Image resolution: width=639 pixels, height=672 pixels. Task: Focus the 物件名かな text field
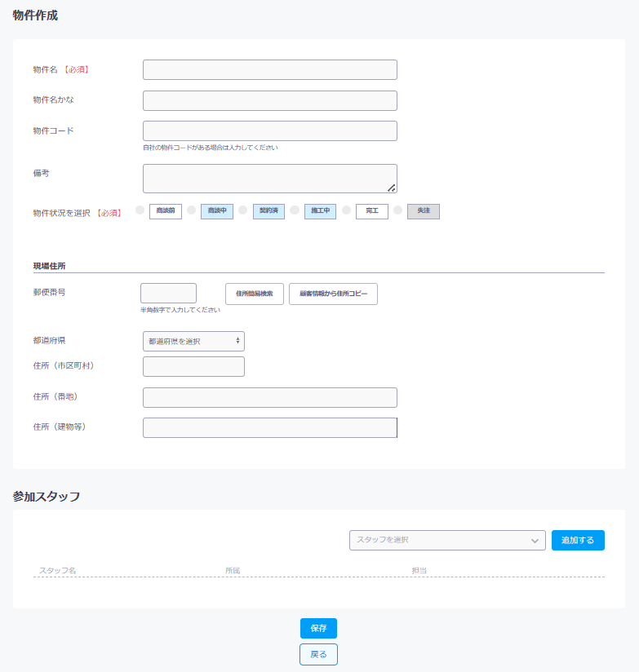[270, 100]
